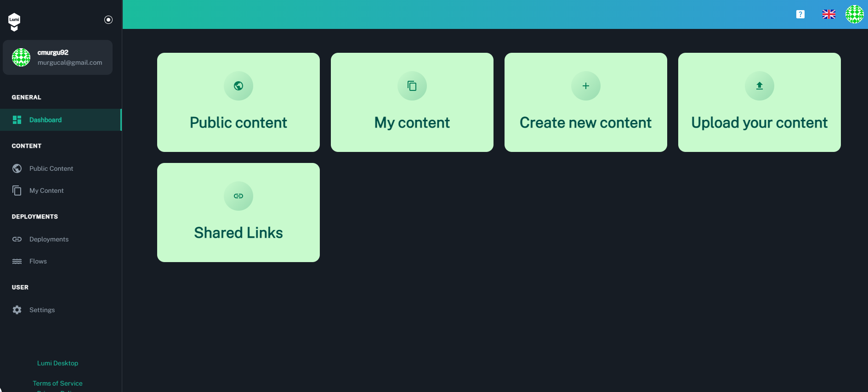
Task: Click the globe icon on Public content card
Action: click(238, 86)
